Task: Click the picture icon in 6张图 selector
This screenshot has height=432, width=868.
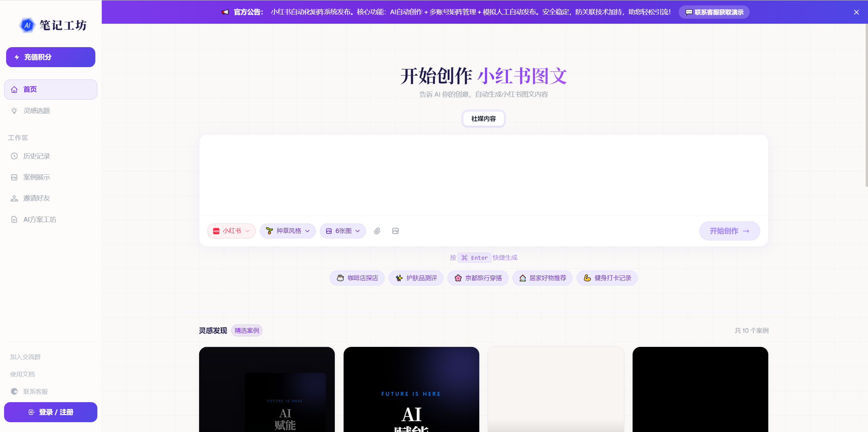Action: pos(329,231)
